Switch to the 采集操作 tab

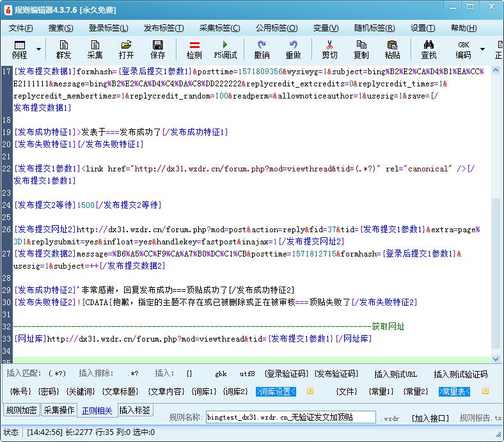59,410
